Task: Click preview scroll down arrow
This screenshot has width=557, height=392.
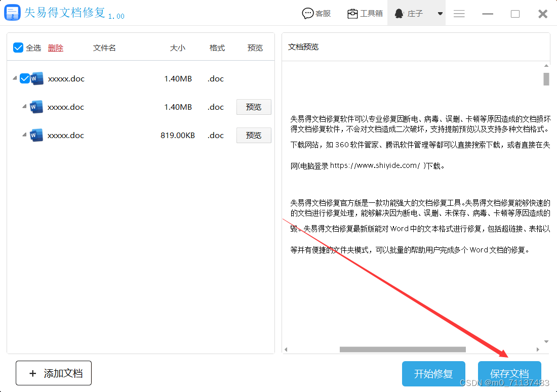Action: [546, 341]
